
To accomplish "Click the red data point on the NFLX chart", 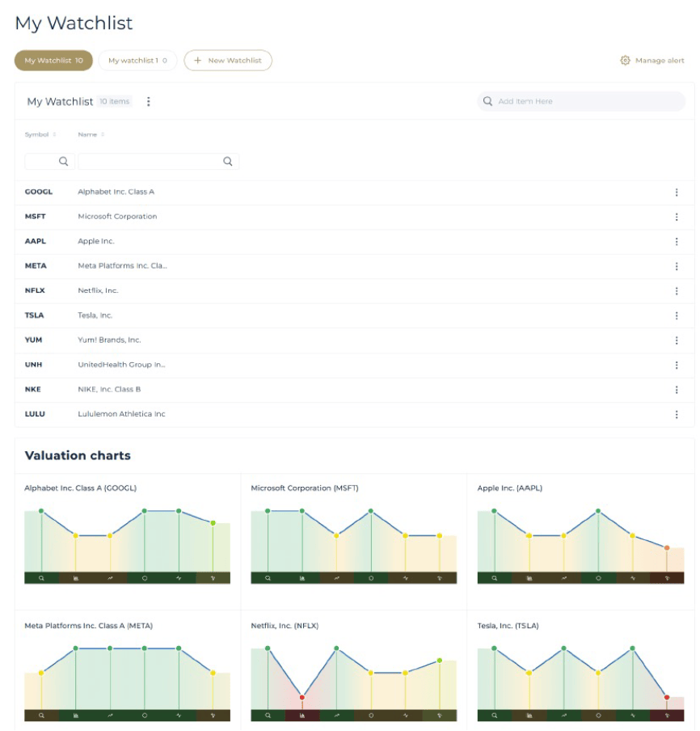I will pos(302,697).
